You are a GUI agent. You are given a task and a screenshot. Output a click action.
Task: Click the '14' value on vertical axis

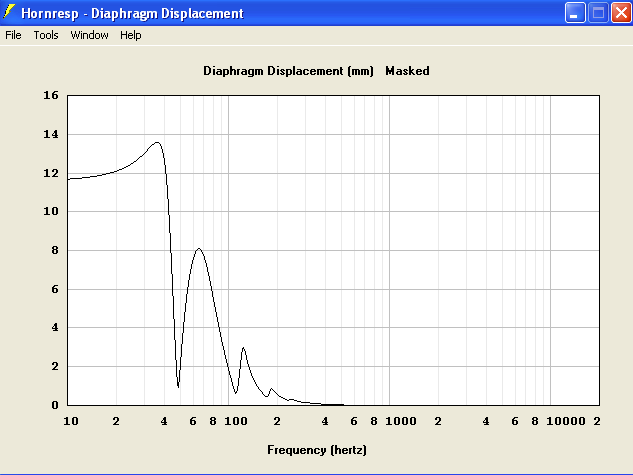(51, 134)
